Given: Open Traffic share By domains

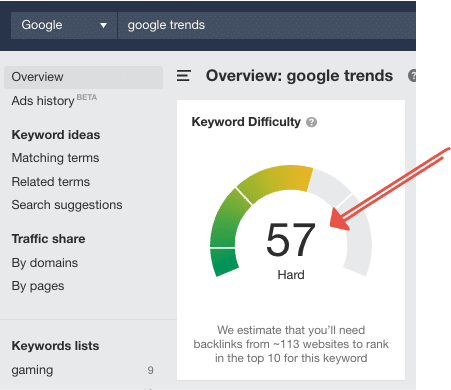Looking at the screenshot, I should 45,263.
